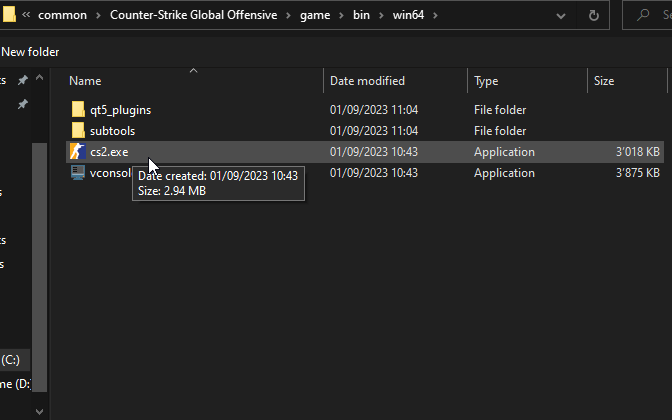The height and width of the screenshot is (420, 672).
Task: Click the New folder button
Action: [30, 52]
